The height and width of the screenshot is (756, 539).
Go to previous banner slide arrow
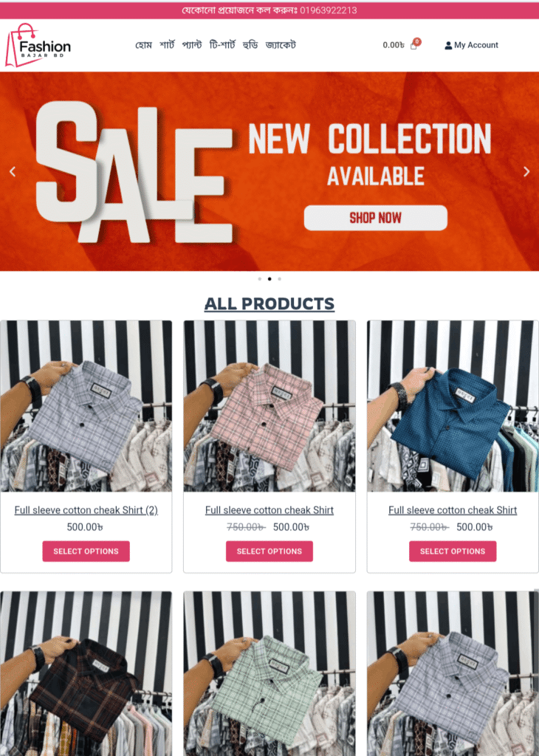coord(13,171)
